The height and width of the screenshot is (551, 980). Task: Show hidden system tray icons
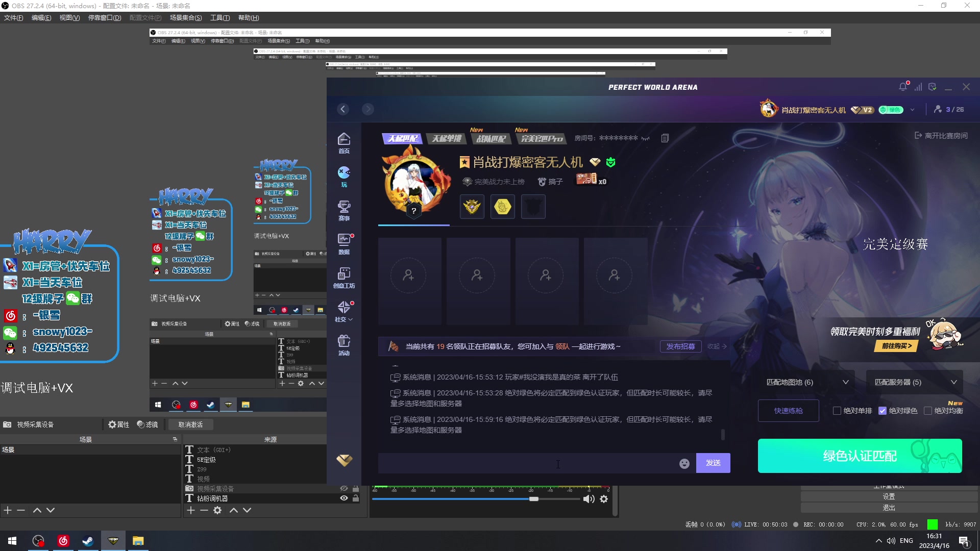(878, 541)
